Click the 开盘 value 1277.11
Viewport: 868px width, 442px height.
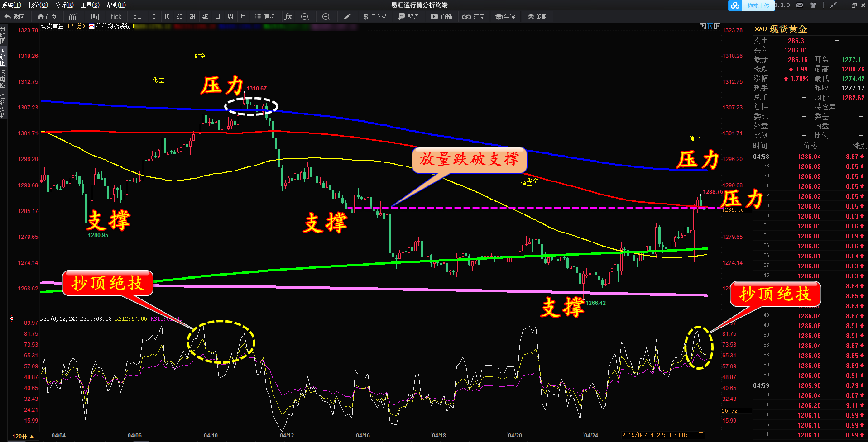click(x=853, y=60)
